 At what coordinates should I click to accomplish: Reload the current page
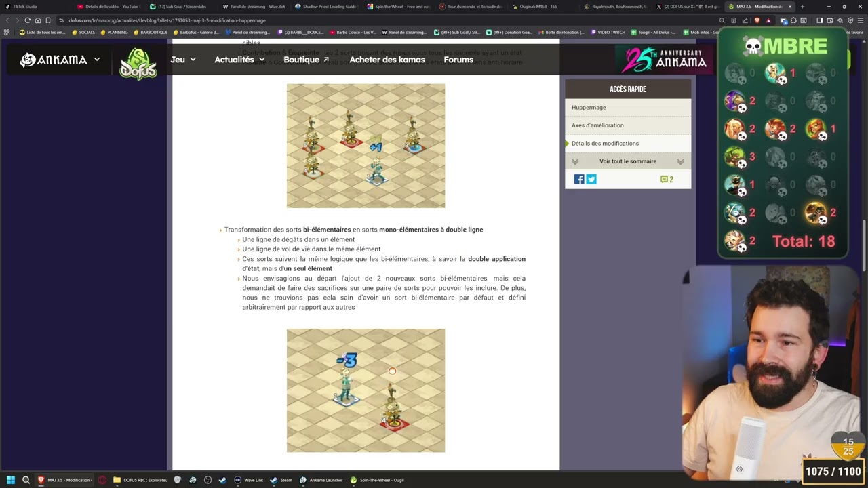27,20
